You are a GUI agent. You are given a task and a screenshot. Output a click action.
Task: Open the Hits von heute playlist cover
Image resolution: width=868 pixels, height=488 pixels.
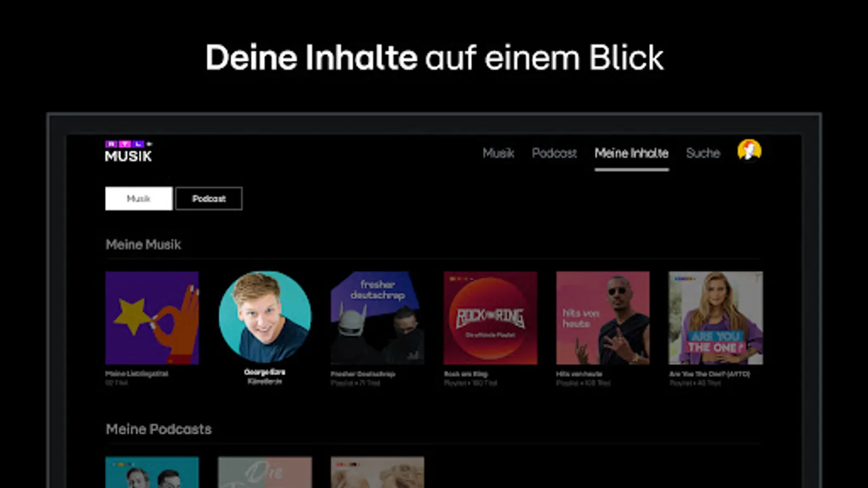603,318
